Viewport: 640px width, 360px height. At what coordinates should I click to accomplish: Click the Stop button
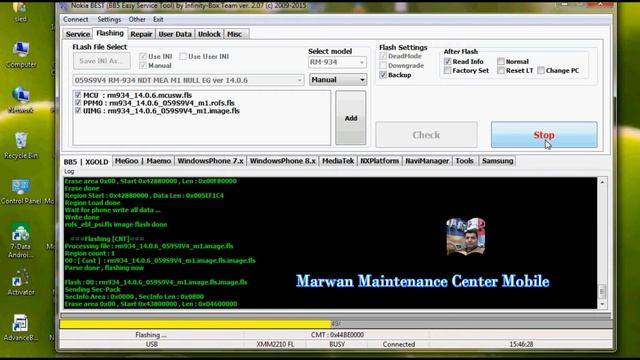[544, 135]
